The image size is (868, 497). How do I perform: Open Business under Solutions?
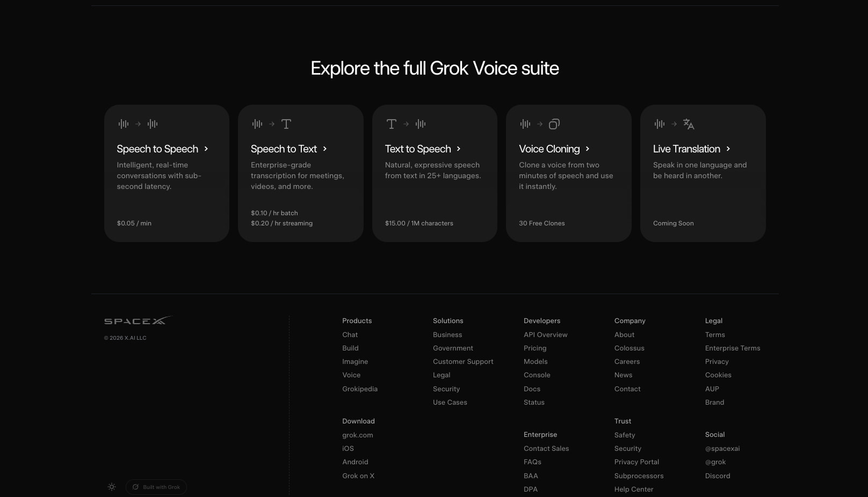pyautogui.click(x=447, y=334)
